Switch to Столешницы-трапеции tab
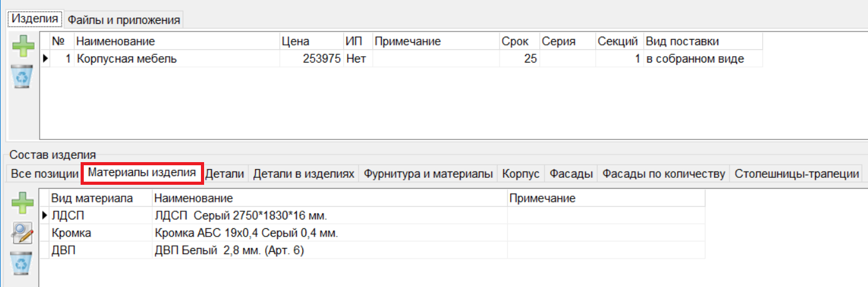 pos(796,174)
